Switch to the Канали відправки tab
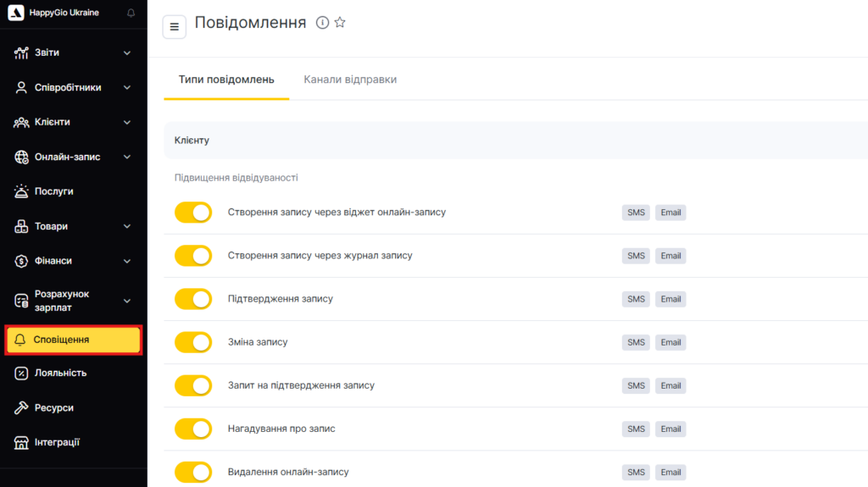 (x=350, y=80)
